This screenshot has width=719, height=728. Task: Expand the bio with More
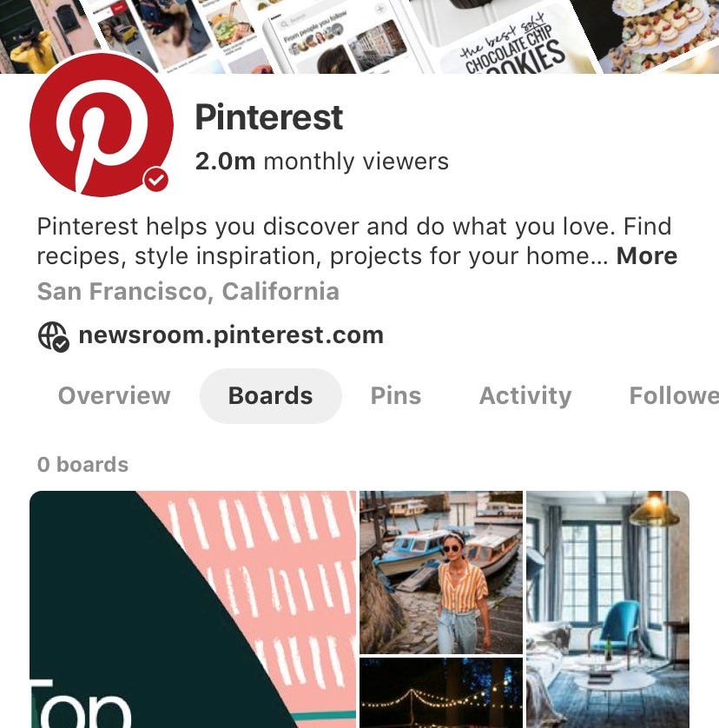[647, 255]
